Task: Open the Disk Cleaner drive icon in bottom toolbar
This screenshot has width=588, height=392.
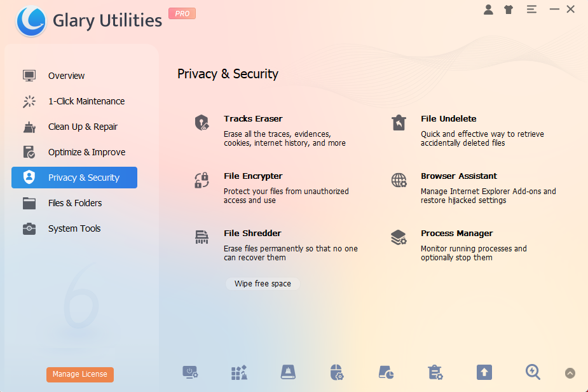Action: click(288, 372)
